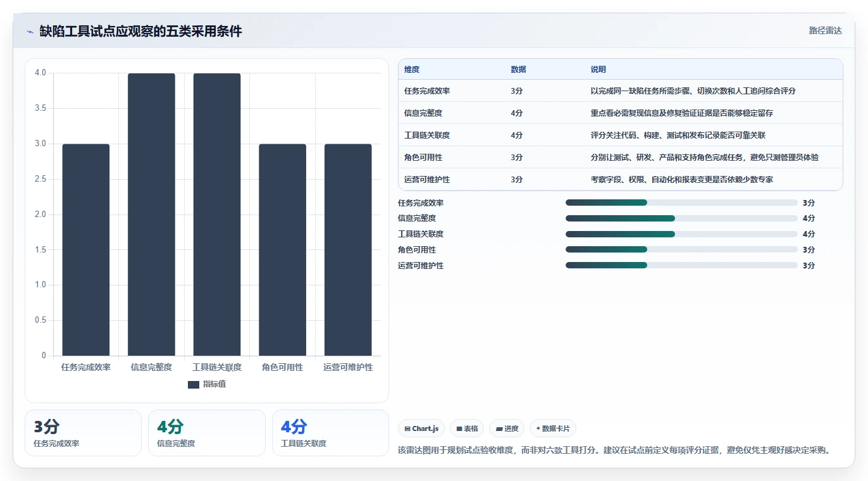Click the 任务完成效率 progress bar
This screenshot has width=868, height=481.
(x=681, y=203)
